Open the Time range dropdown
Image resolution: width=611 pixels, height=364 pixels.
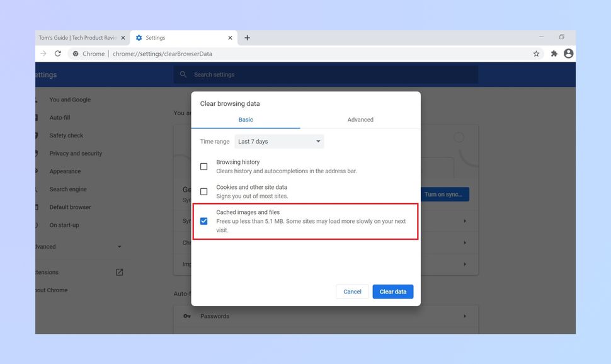tap(279, 141)
